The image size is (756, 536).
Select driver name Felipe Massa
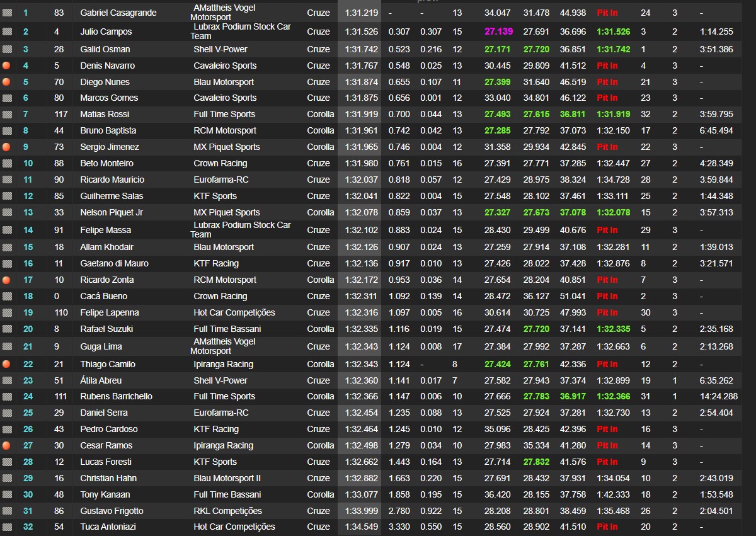click(106, 230)
